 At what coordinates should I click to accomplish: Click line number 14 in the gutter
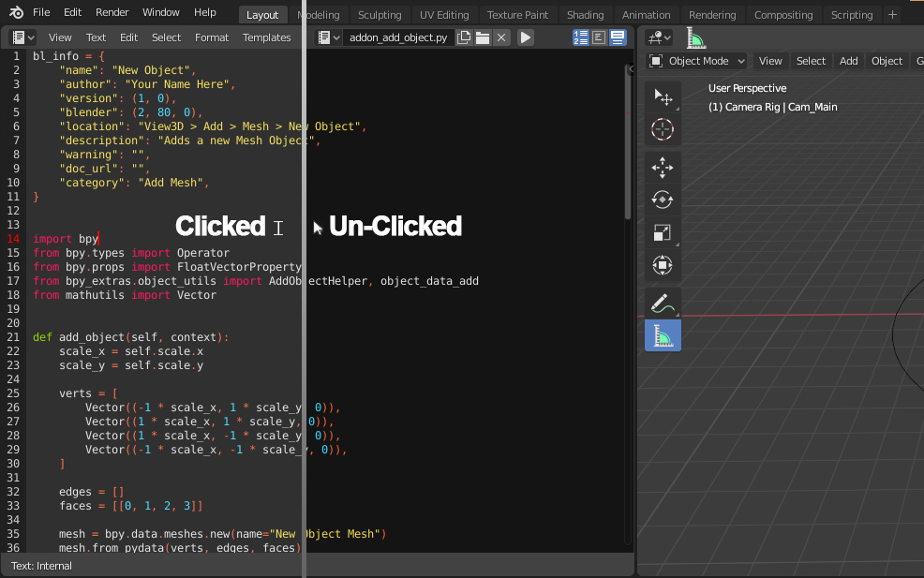(13, 239)
